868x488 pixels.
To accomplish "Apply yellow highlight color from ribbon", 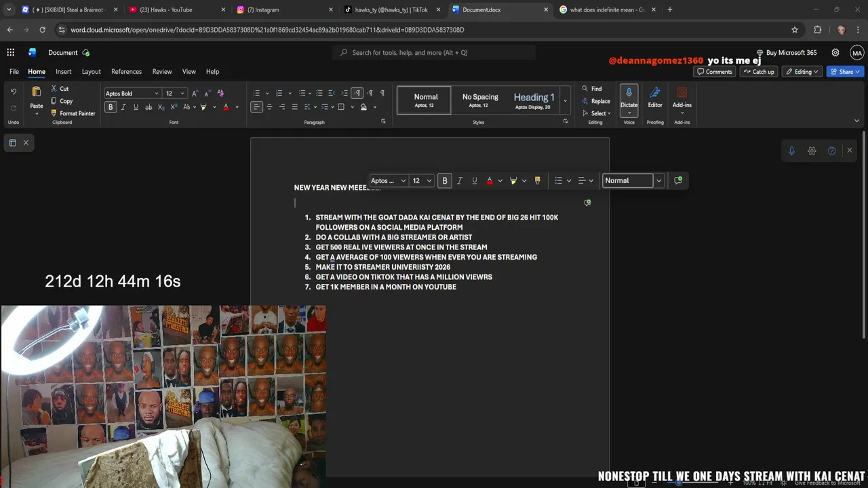I will tap(203, 107).
